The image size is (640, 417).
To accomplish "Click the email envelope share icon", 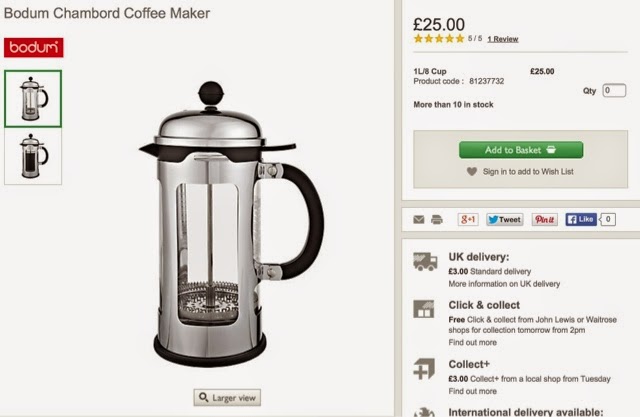I will point(419,220).
